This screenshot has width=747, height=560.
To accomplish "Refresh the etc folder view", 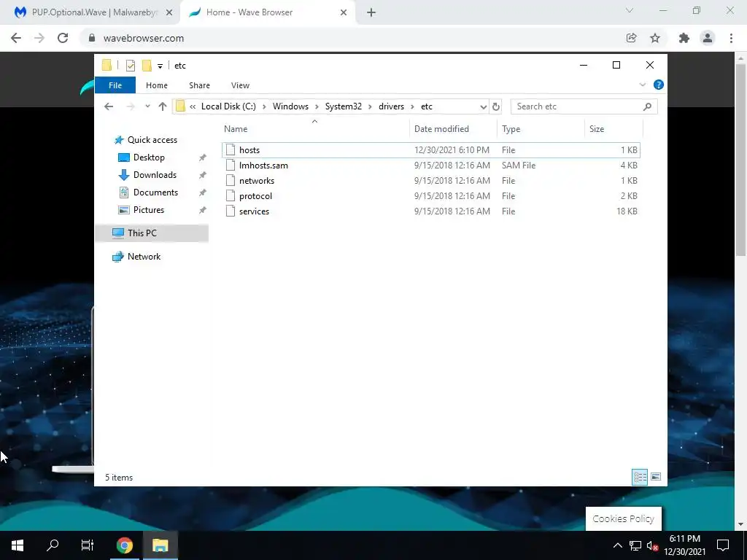I will click(495, 106).
